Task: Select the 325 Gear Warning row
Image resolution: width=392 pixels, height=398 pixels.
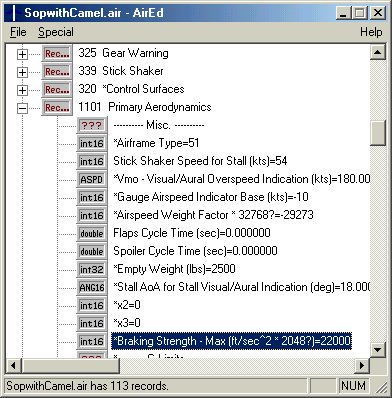Action: point(123,53)
